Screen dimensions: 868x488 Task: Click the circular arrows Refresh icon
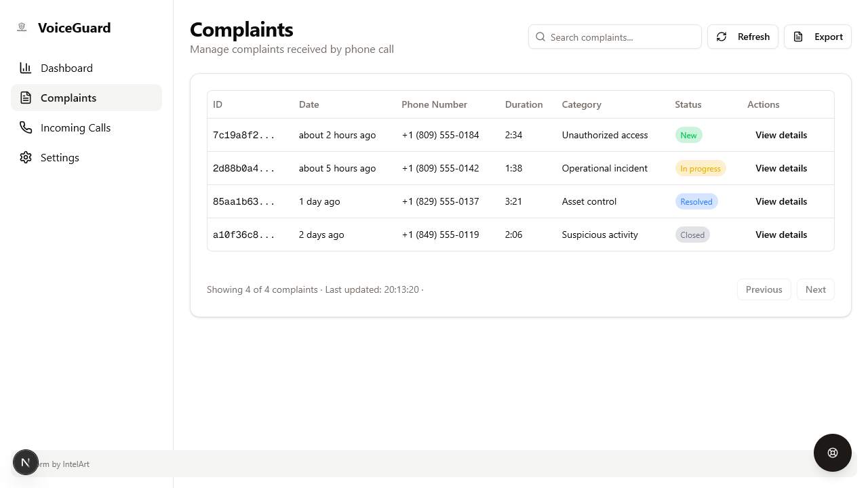point(722,37)
